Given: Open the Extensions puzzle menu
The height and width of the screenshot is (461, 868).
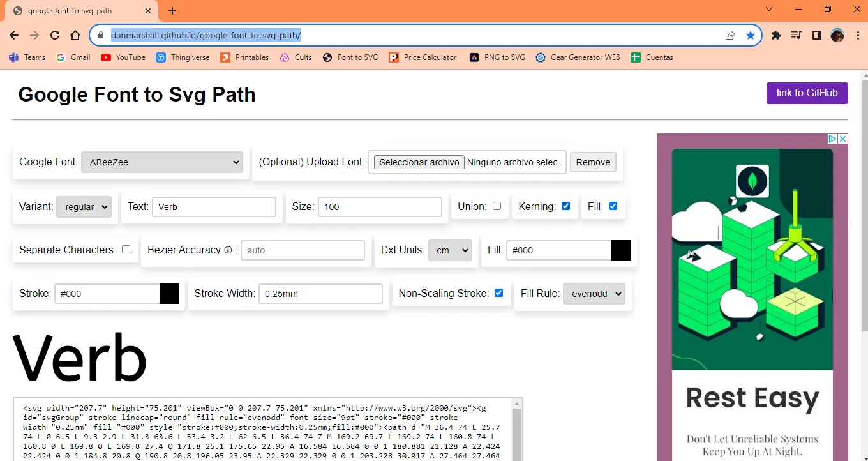Looking at the screenshot, I should pyautogui.click(x=776, y=35).
